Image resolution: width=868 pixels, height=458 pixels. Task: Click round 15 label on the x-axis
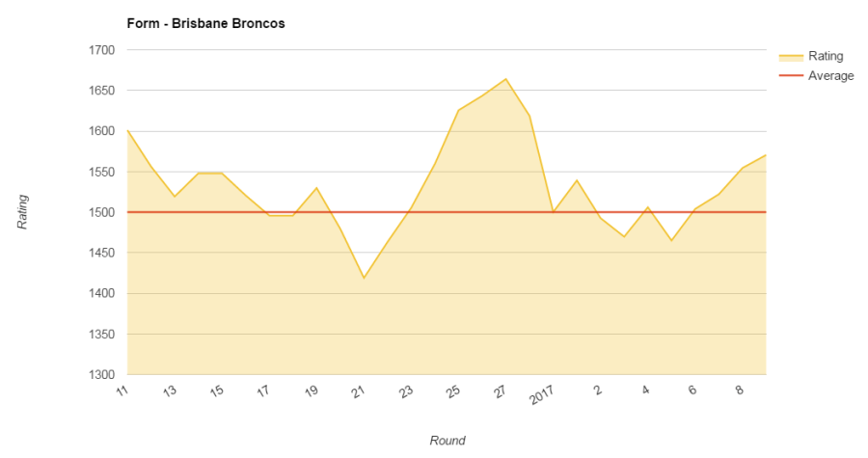[217, 391]
